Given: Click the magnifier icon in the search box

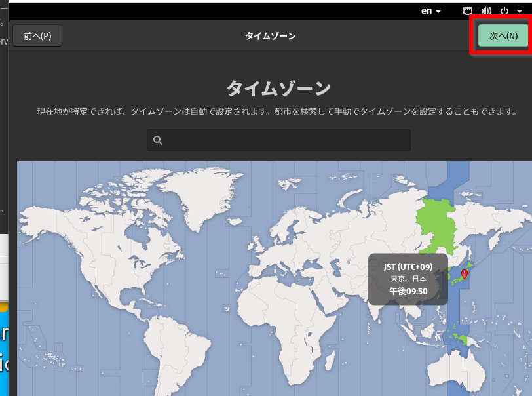Looking at the screenshot, I should (x=158, y=140).
